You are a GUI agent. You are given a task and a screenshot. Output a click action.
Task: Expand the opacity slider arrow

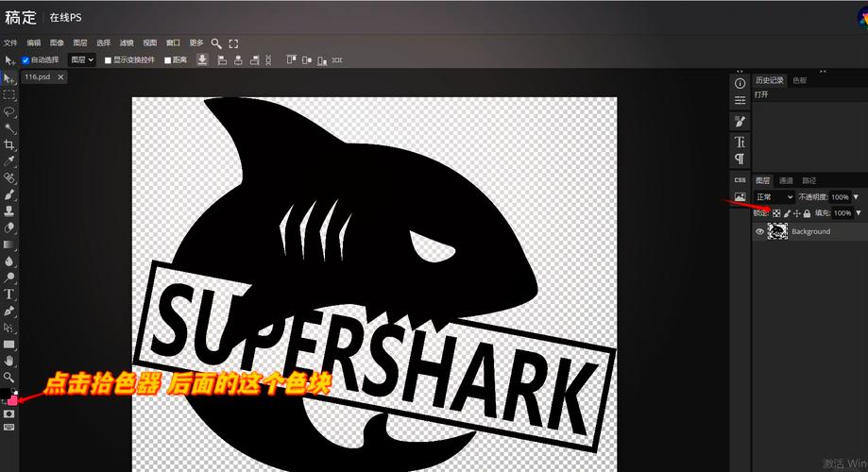pyautogui.click(x=857, y=197)
